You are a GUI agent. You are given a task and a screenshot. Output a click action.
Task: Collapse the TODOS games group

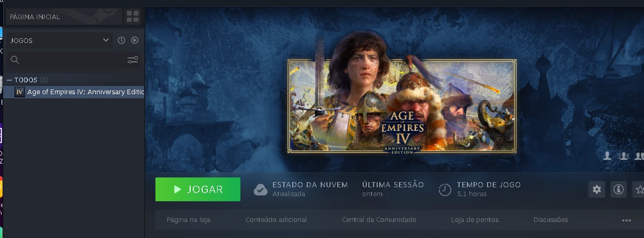(x=9, y=80)
